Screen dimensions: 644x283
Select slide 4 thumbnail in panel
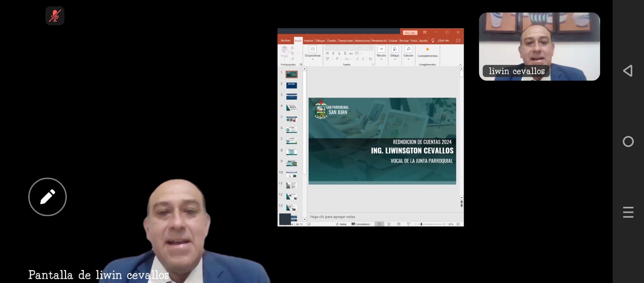pyautogui.click(x=291, y=108)
